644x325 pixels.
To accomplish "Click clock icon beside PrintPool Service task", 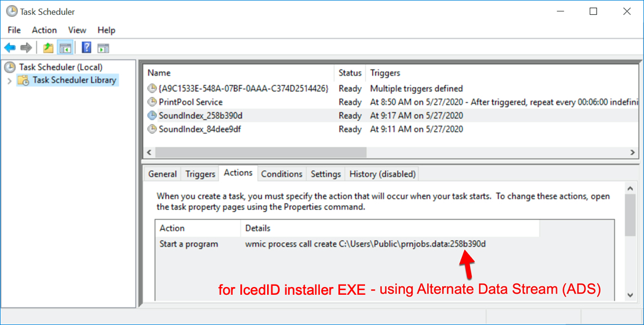I will click(152, 102).
